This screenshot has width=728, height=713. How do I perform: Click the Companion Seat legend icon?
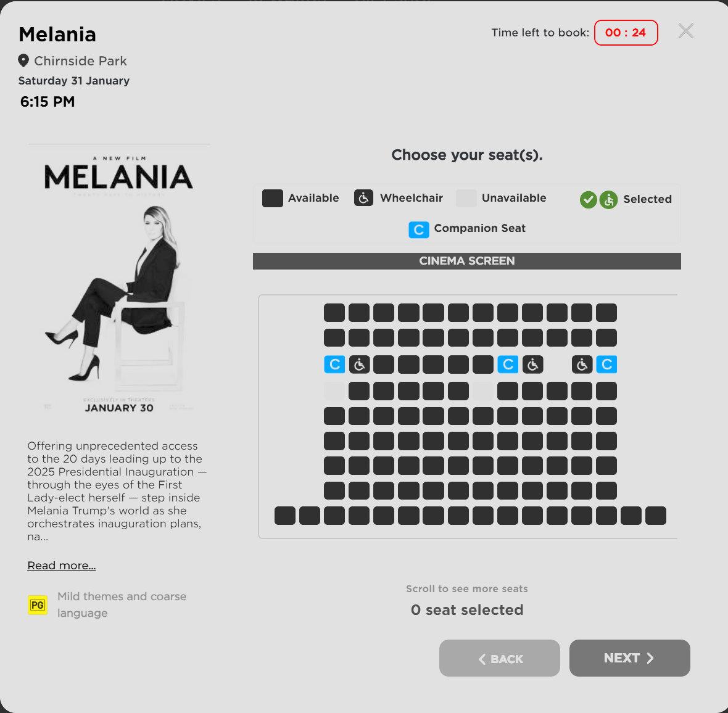click(418, 229)
